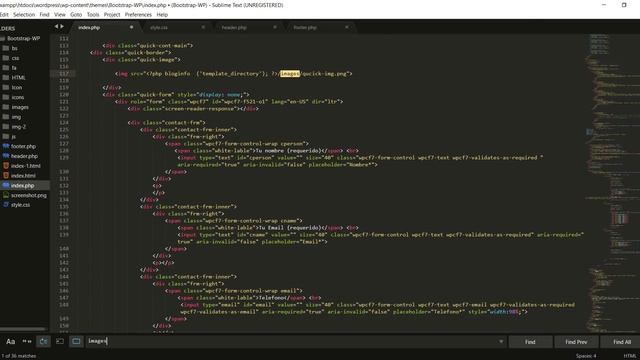Screen dimensions: 640x360
Task: Collapse the Bootstrap-WP root folder
Action: [x=2, y=38]
